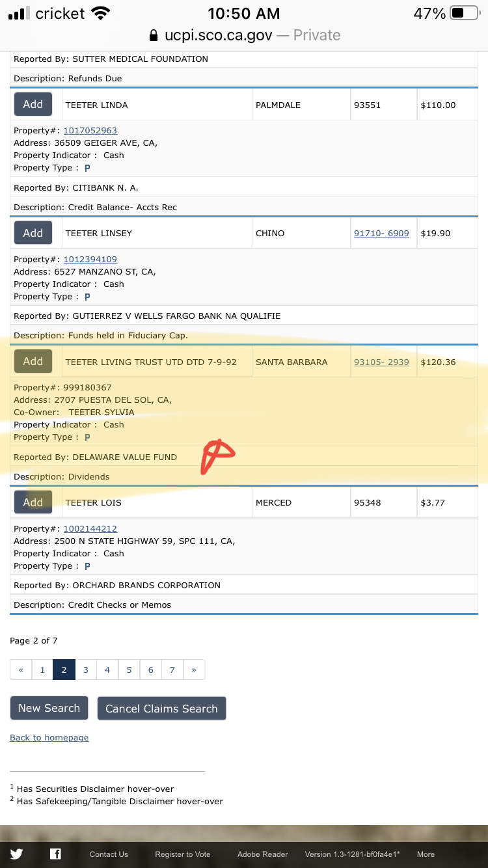The image size is (488, 868).
Task: Add TEETER LINSEY property to claim
Action: click(x=33, y=233)
